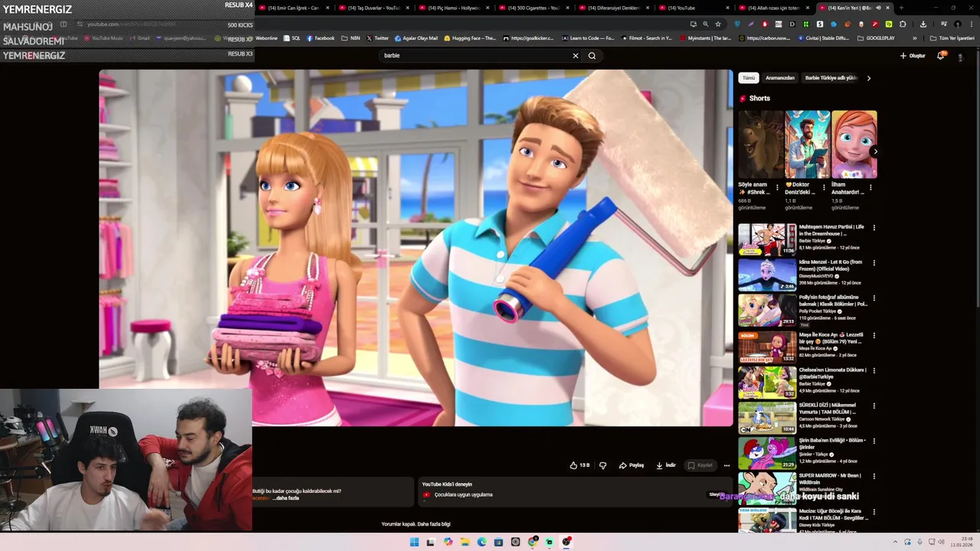This screenshot has height=551, width=980.
Task: Show next filter chips with arrow
Action: pos(868,78)
